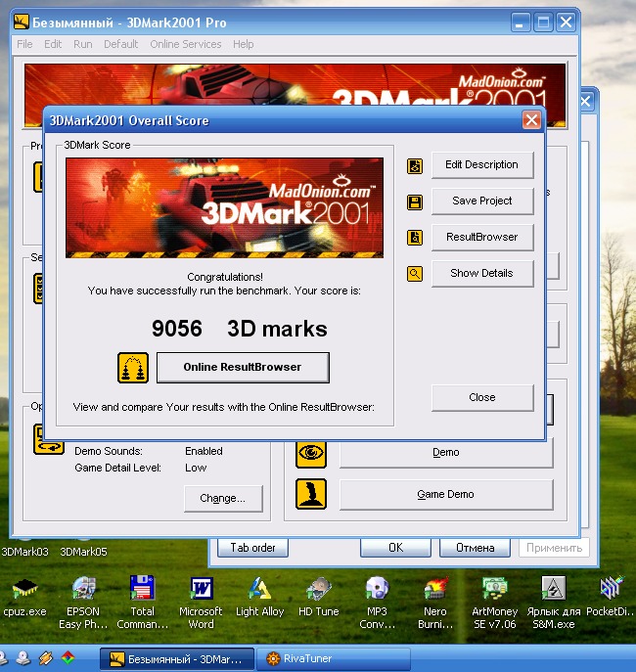Screen dimensions: 636x672
Task: Click the Game Detail Level 'Low' value
Action: [x=196, y=468]
